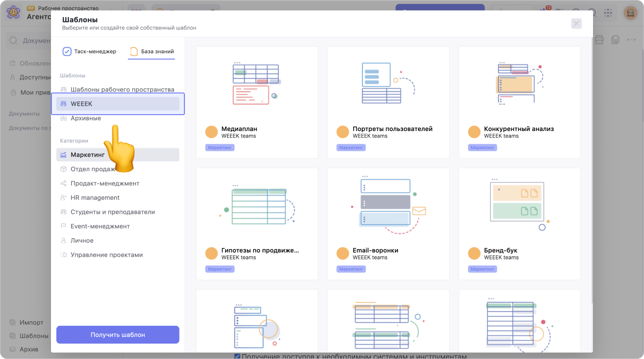The image size is (644, 359).
Task: Open Шаблоны рабочего пространства list
Action: pos(117,89)
